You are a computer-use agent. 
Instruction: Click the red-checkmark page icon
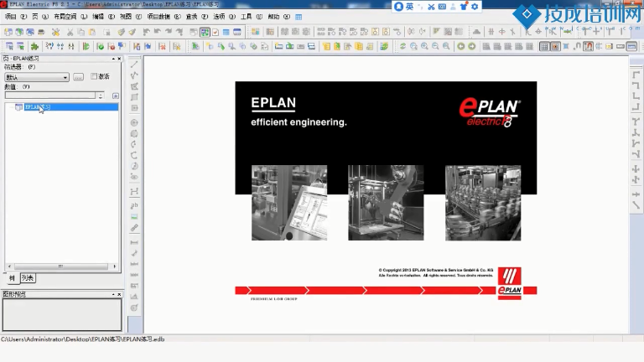[x=216, y=32]
